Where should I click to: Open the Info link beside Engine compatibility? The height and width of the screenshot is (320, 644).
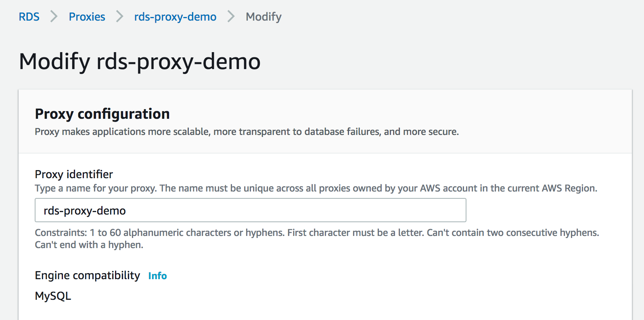pyautogui.click(x=157, y=276)
